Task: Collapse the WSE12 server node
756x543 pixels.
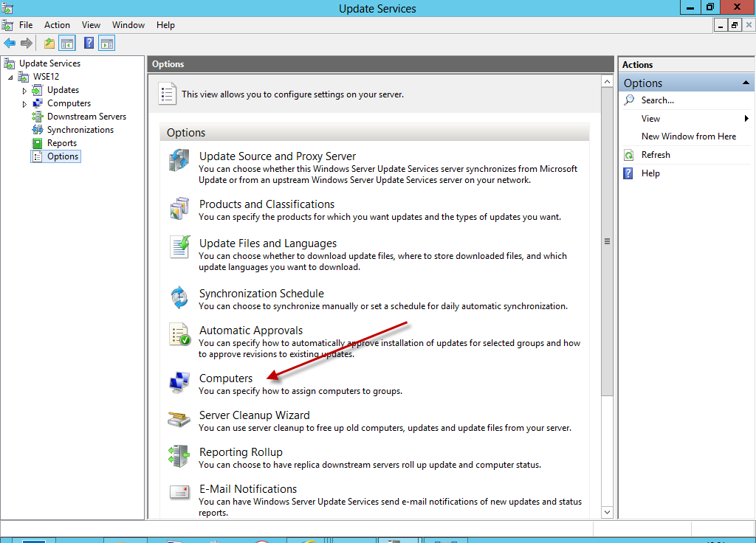Action: [x=10, y=77]
